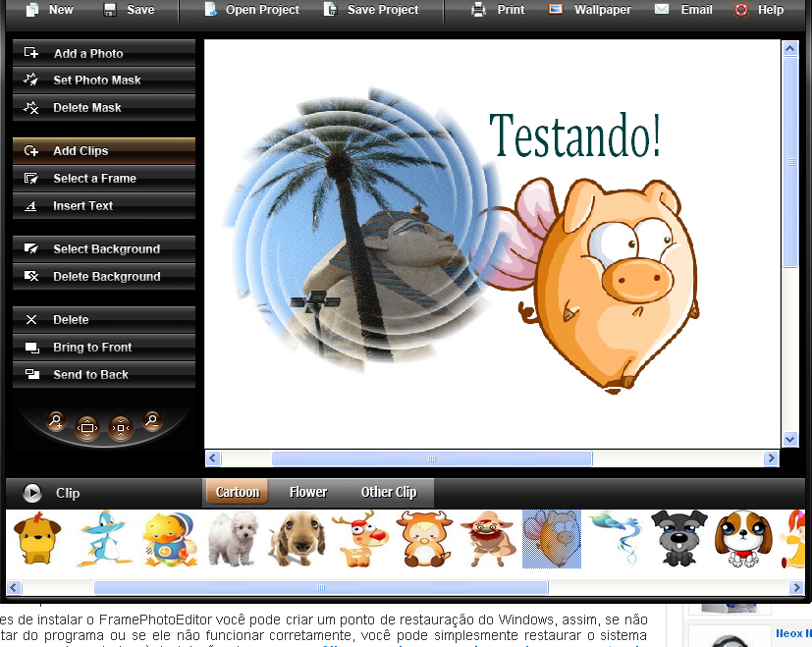Image resolution: width=812 pixels, height=647 pixels.
Task: Click the canvas horizontal scrollbar thumb
Action: click(432, 458)
